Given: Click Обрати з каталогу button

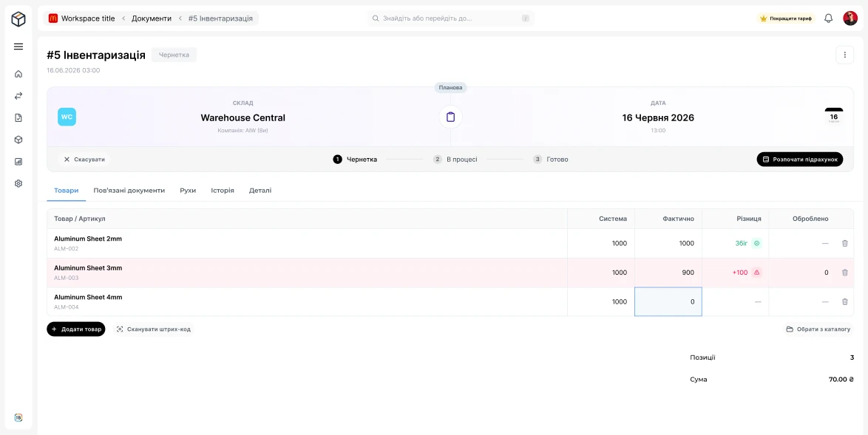Looking at the screenshot, I should pyautogui.click(x=818, y=329).
